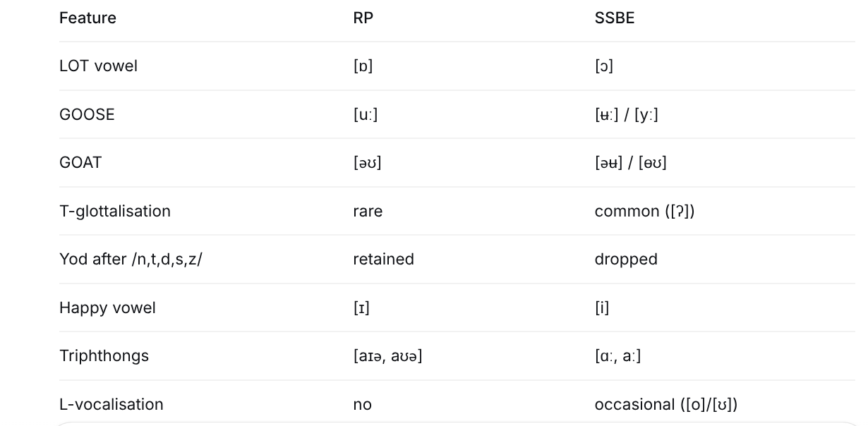The height and width of the screenshot is (426, 868).
Task: Click the Happy vowel row label
Action: tap(107, 308)
